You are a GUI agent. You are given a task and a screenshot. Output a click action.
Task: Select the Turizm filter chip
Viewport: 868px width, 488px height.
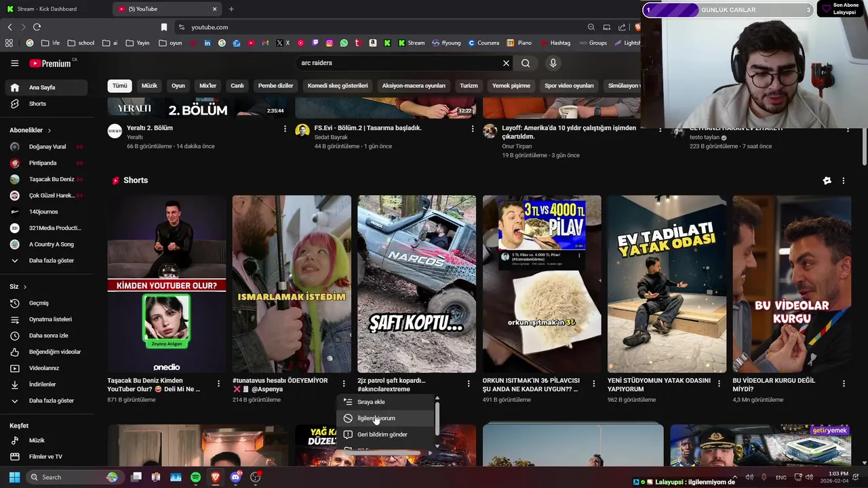(x=469, y=86)
